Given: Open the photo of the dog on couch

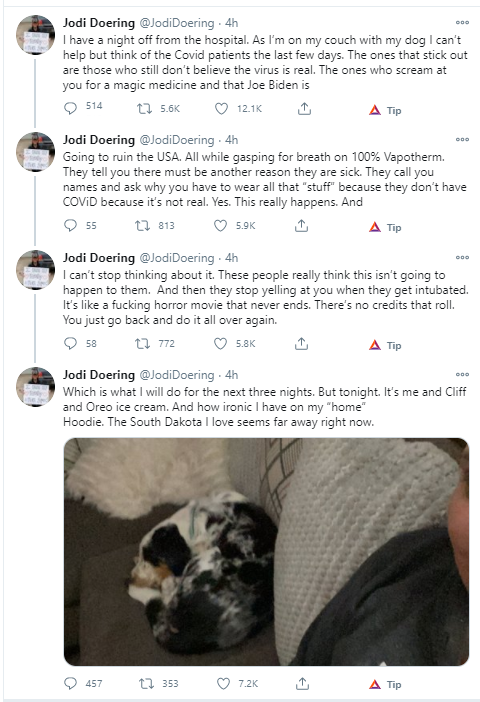Looking at the screenshot, I should [x=266, y=552].
